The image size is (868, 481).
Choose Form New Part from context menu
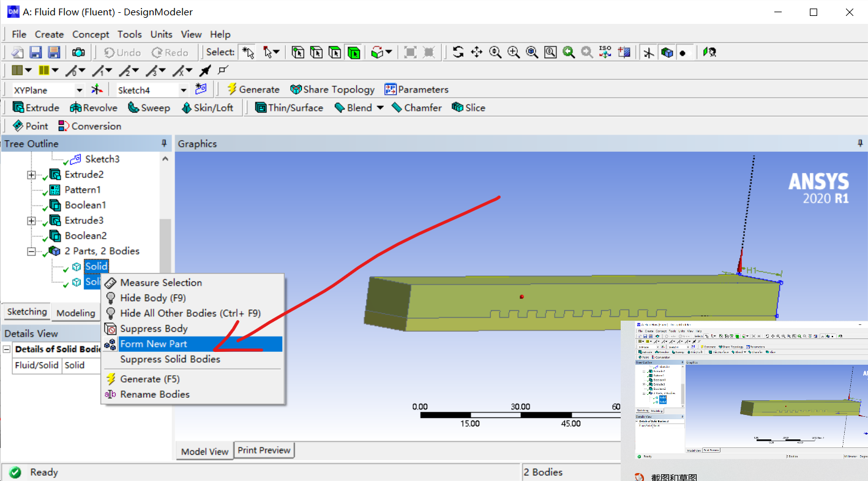click(192, 344)
